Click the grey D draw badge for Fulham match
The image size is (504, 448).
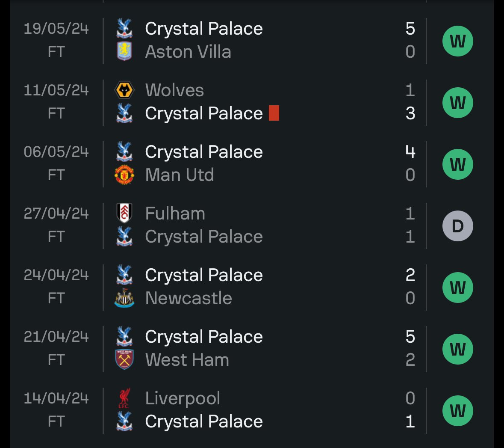(458, 226)
